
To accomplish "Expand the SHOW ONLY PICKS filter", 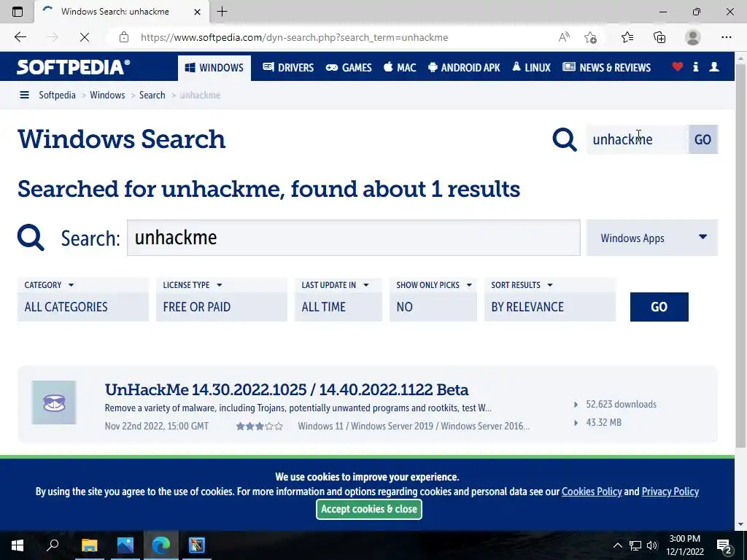I will [x=434, y=285].
